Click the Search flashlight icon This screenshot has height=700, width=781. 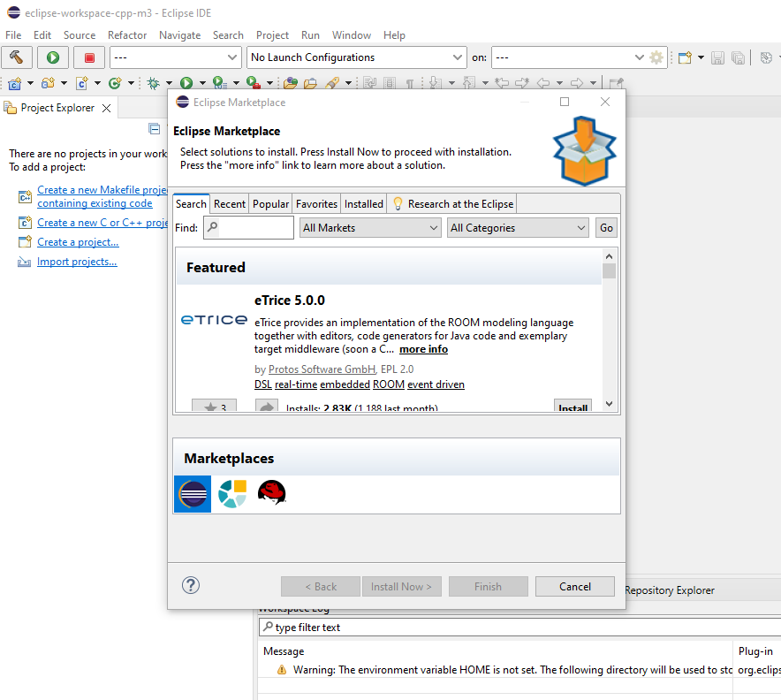332,83
